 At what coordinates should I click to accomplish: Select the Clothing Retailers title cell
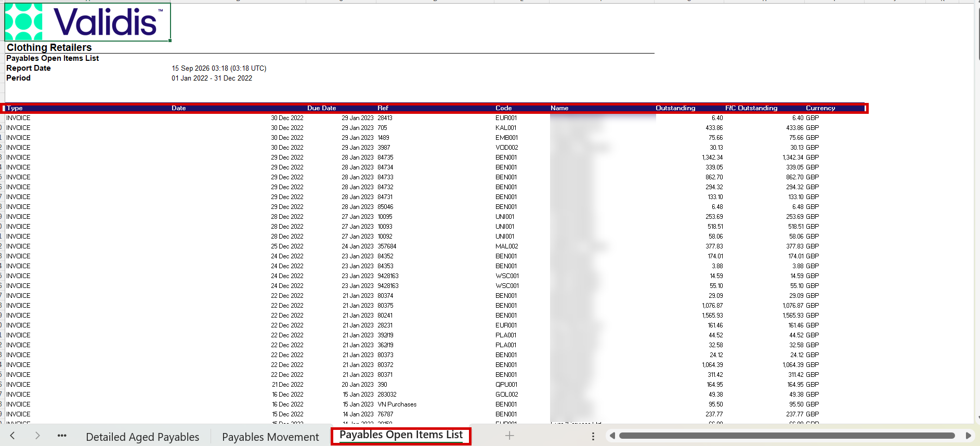49,47
